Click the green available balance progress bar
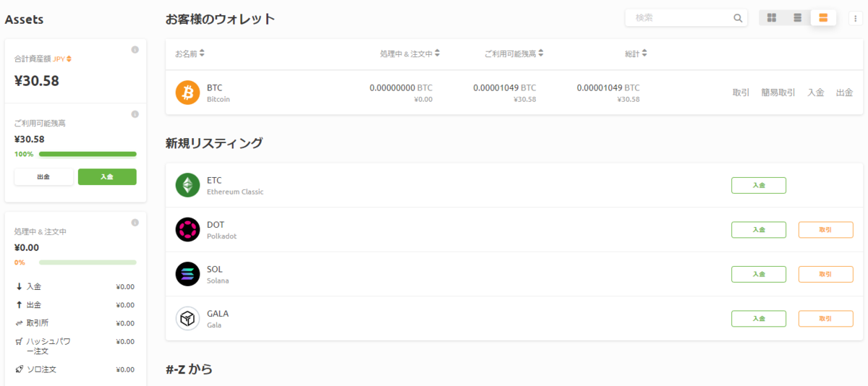This screenshot has width=868, height=386. pyautogui.click(x=88, y=154)
